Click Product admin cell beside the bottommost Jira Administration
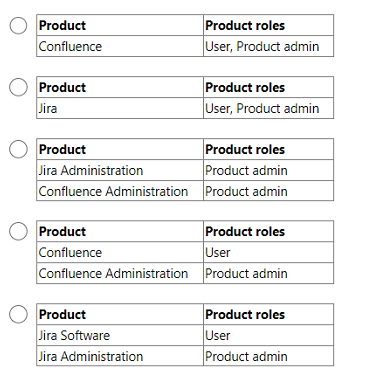The image size is (366, 382). (268, 356)
